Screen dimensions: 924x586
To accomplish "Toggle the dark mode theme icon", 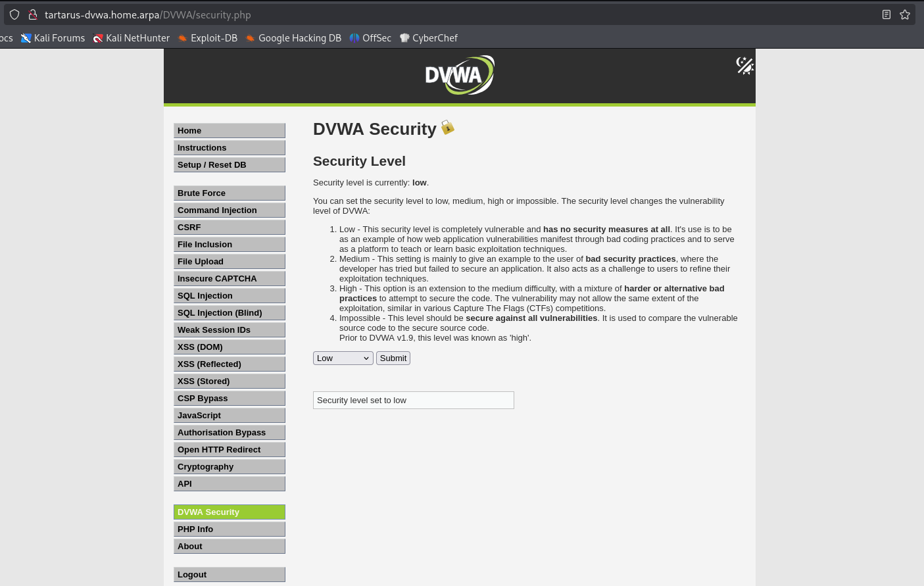I will tap(744, 66).
